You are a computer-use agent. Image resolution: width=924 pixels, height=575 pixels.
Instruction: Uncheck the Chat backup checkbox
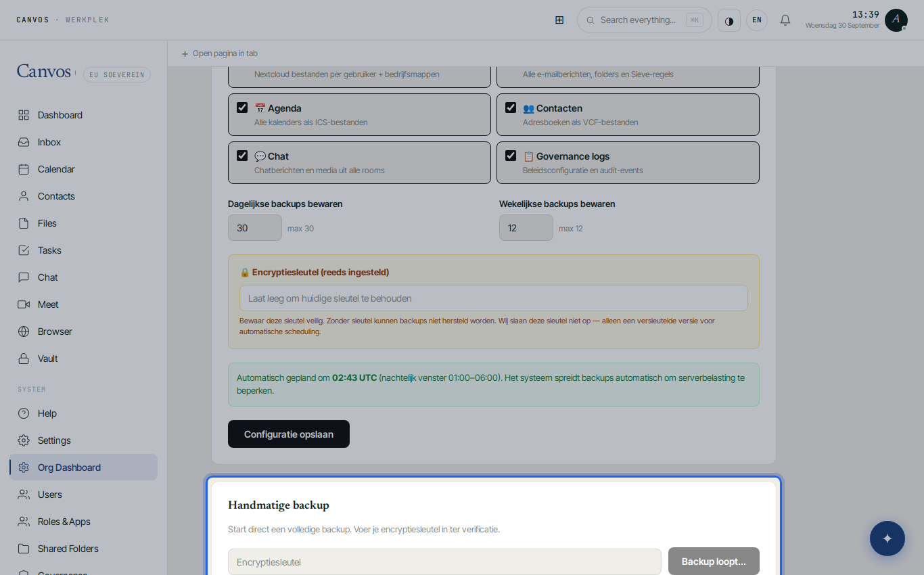pos(242,156)
